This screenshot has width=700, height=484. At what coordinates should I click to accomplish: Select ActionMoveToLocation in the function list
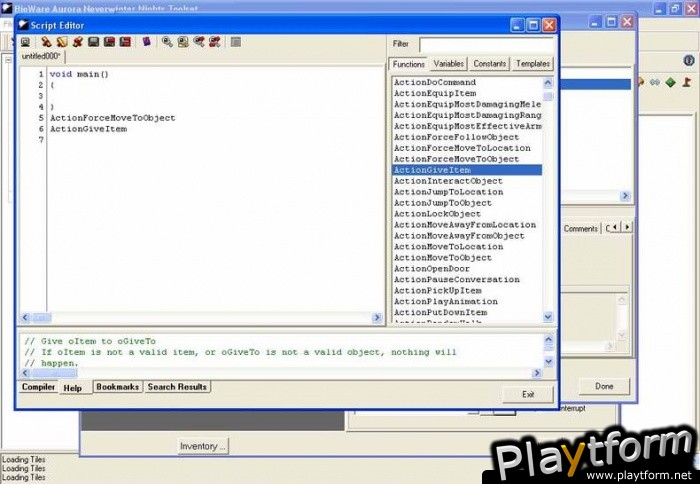pyautogui.click(x=467, y=246)
